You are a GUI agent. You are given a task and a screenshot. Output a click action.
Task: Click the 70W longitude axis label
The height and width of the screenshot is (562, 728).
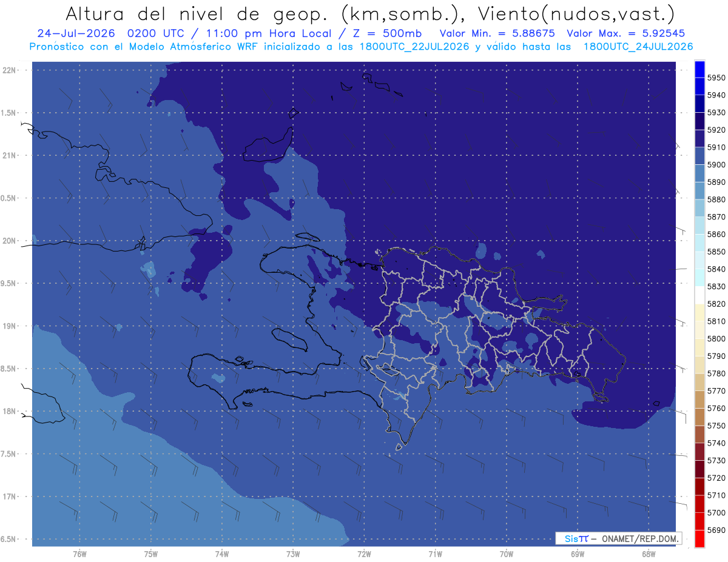pyautogui.click(x=506, y=554)
